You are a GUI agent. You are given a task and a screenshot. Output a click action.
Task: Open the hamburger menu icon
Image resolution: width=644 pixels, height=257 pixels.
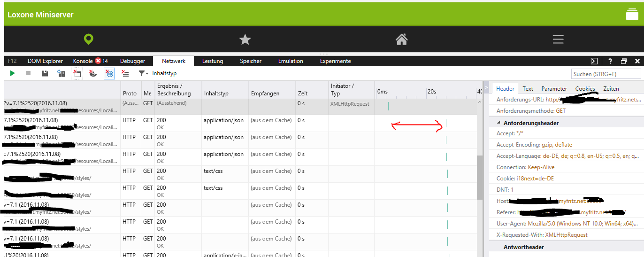click(x=558, y=39)
